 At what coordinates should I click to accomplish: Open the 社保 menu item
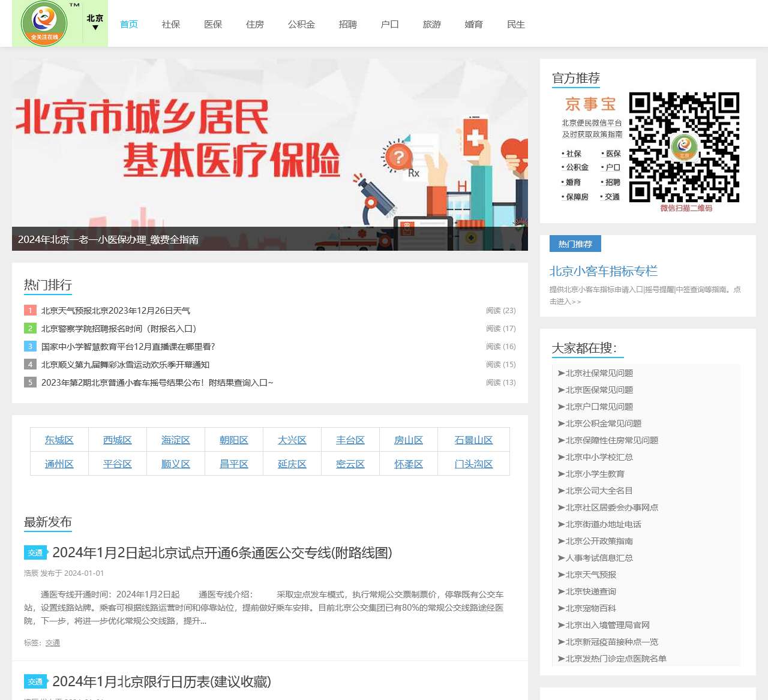171,25
